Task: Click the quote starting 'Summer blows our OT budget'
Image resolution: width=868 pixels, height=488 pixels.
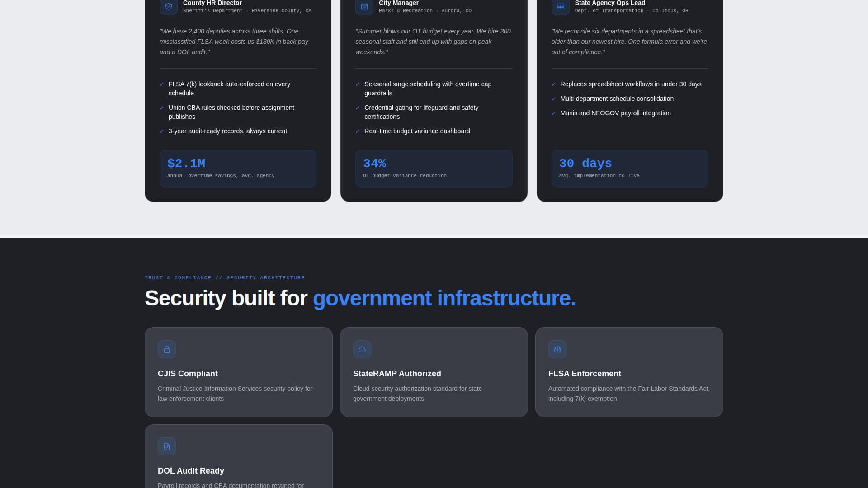Action: pos(433,42)
